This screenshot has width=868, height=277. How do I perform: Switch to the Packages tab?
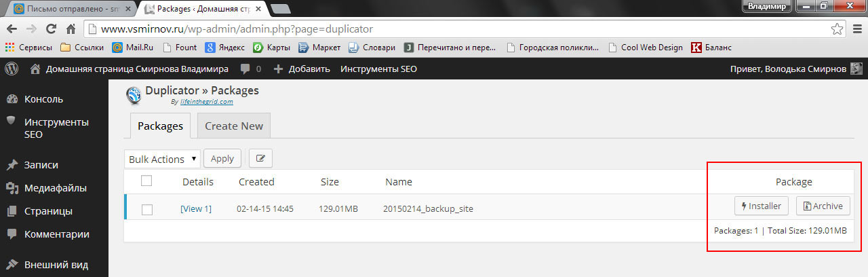pyautogui.click(x=160, y=126)
